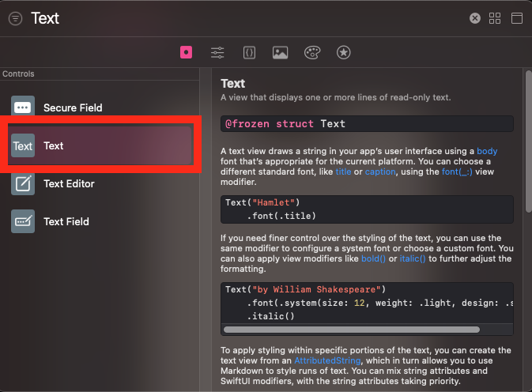
Task: Toggle the library details panel icon
Action: click(x=517, y=18)
